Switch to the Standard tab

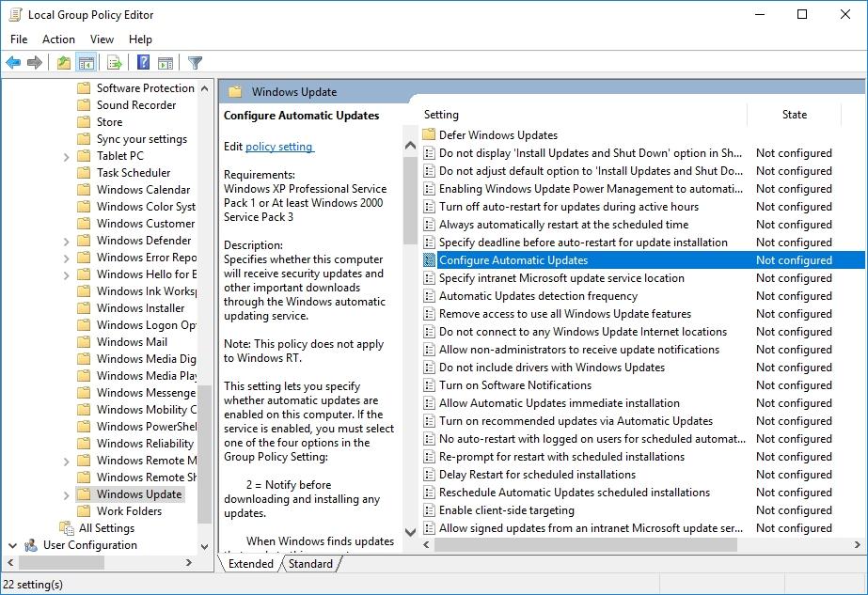coord(311,564)
